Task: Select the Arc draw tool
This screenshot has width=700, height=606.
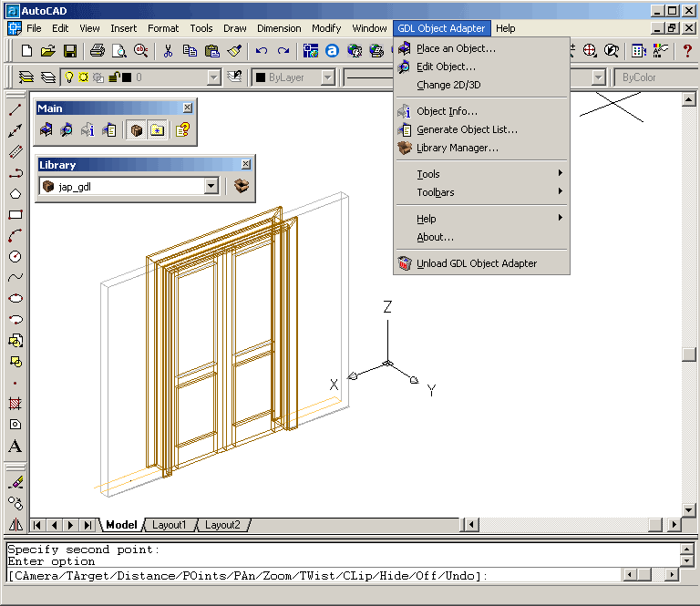Action: tap(15, 236)
